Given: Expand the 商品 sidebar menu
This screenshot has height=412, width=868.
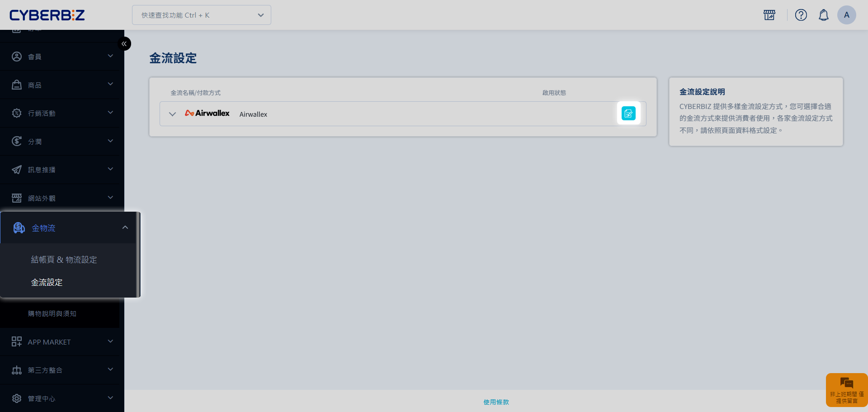Looking at the screenshot, I should 62,85.
